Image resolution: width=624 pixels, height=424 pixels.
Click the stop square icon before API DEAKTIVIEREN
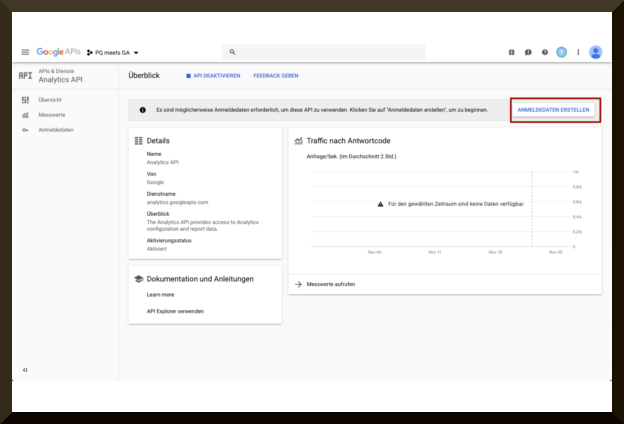point(189,76)
